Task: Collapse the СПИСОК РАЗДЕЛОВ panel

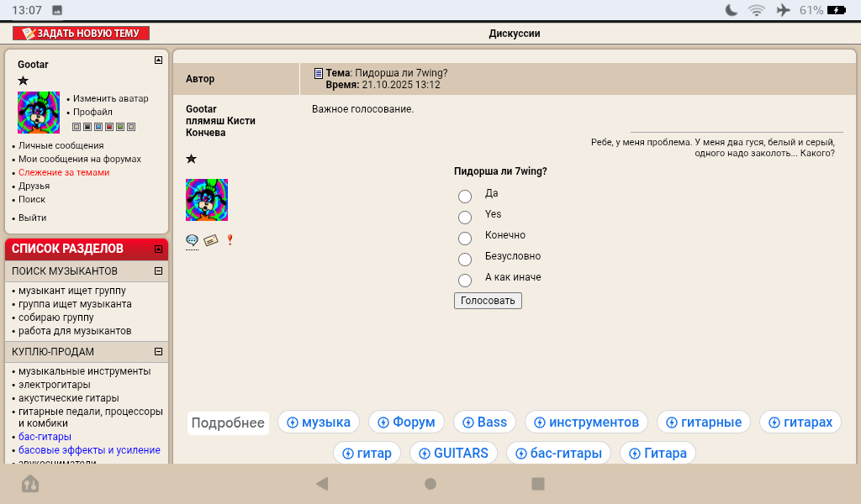Action: tap(158, 249)
